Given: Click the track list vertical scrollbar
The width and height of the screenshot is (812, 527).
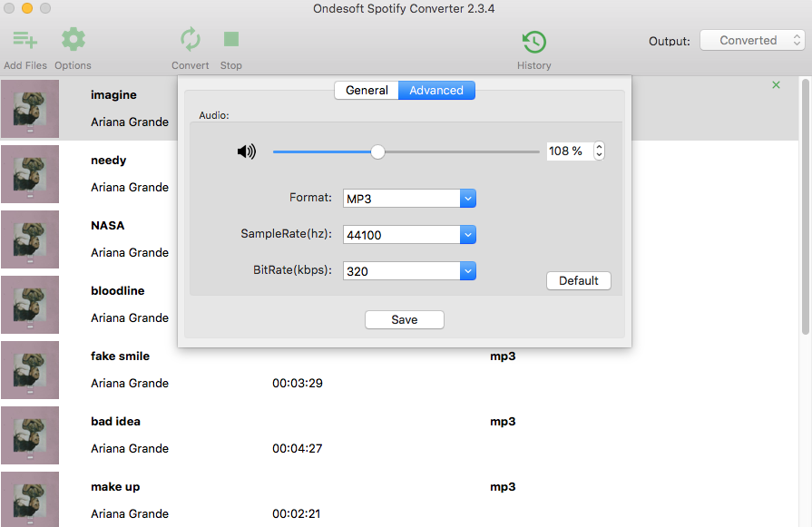Looking at the screenshot, I should click(x=806, y=207).
